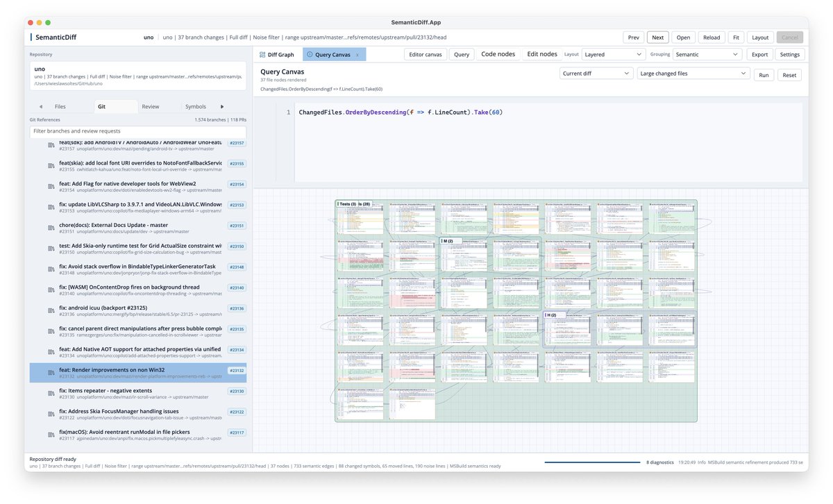Click the progress bar in status bar

tap(592, 462)
